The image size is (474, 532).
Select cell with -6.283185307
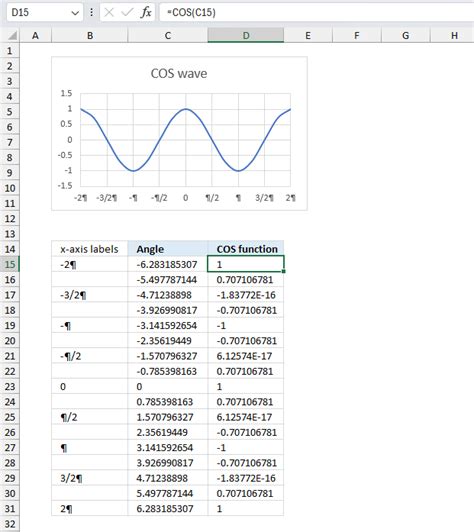point(168,264)
